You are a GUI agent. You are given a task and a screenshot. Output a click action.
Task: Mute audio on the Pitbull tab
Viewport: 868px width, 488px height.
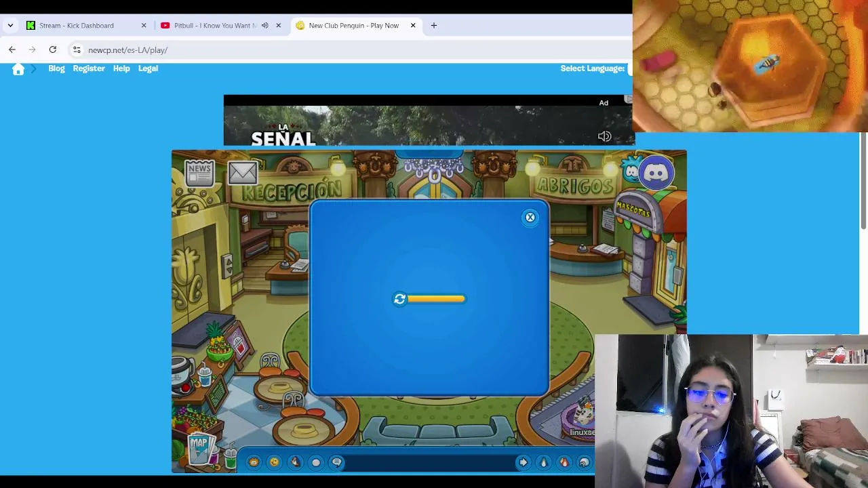[264, 26]
